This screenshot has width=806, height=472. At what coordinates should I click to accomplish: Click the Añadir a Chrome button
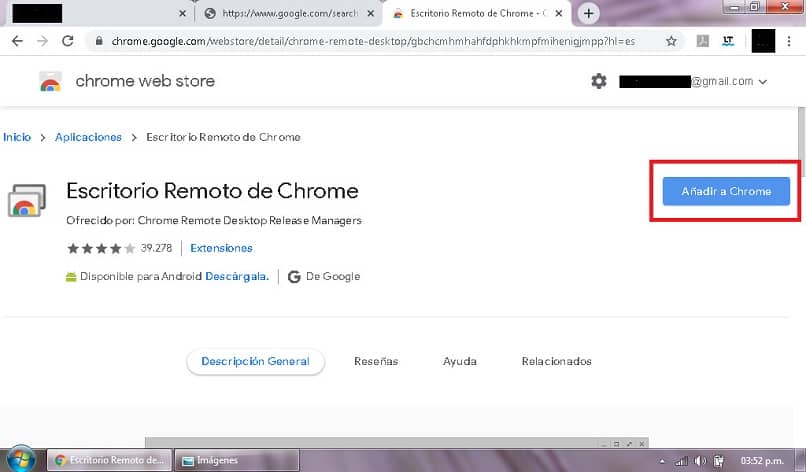coord(726,191)
